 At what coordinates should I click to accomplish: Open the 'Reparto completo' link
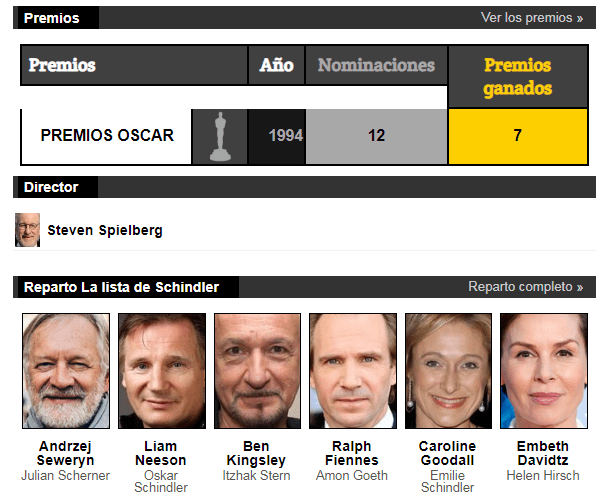[525, 287]
